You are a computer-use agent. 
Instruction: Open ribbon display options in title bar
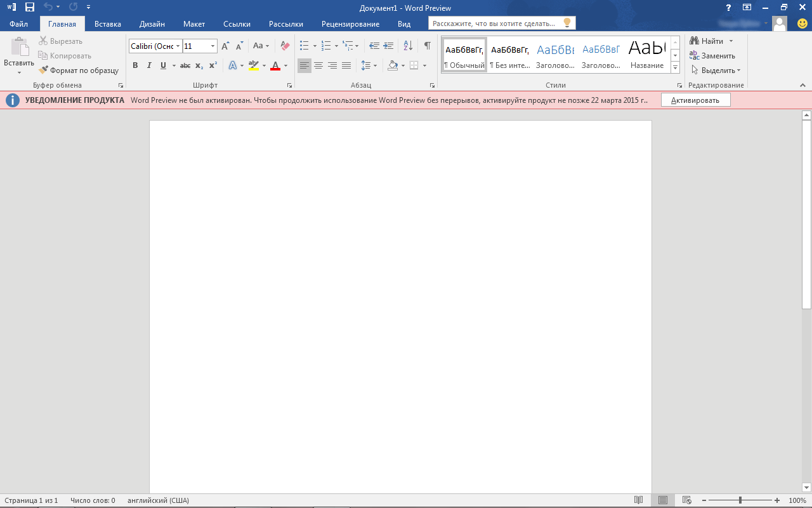pyautogui.click(x=747, y=8)
